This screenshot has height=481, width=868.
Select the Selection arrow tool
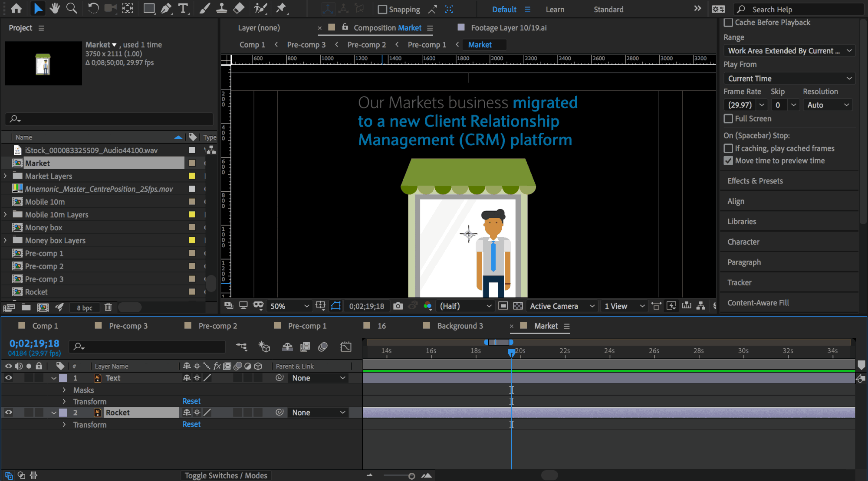(38, 8)
